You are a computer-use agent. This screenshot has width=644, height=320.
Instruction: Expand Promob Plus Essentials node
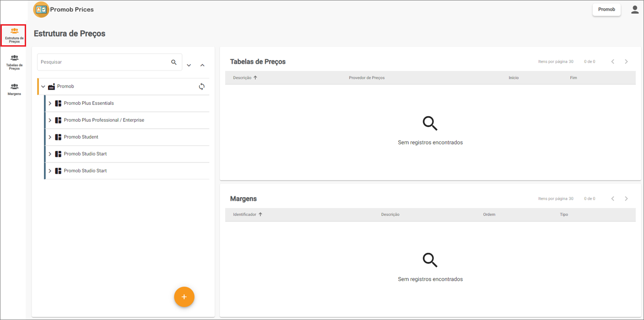point(50,103)
